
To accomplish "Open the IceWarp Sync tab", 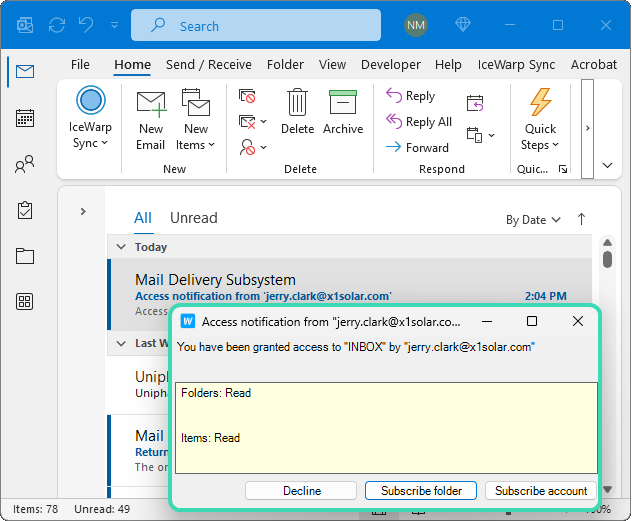I will click(x=516, y=64).
